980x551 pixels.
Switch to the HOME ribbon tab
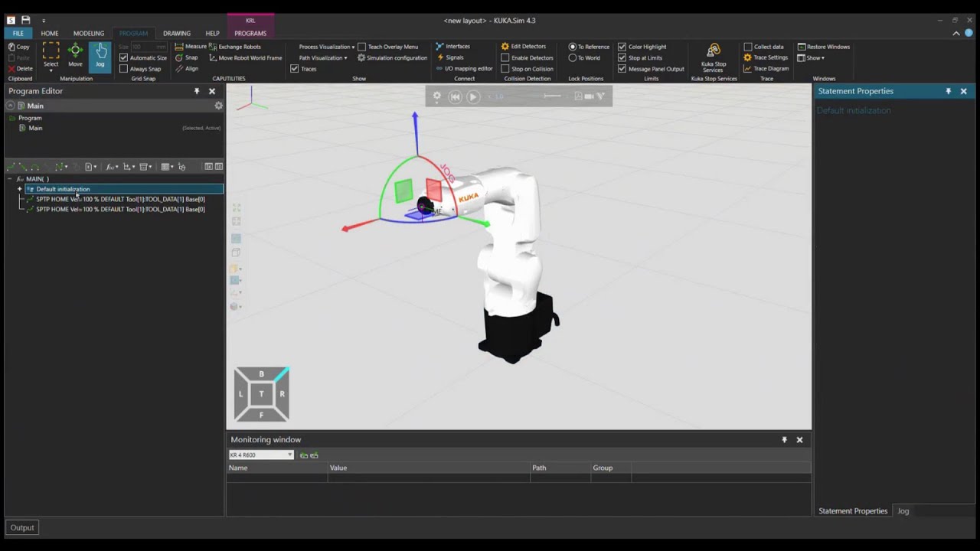(x=49, y=34)
